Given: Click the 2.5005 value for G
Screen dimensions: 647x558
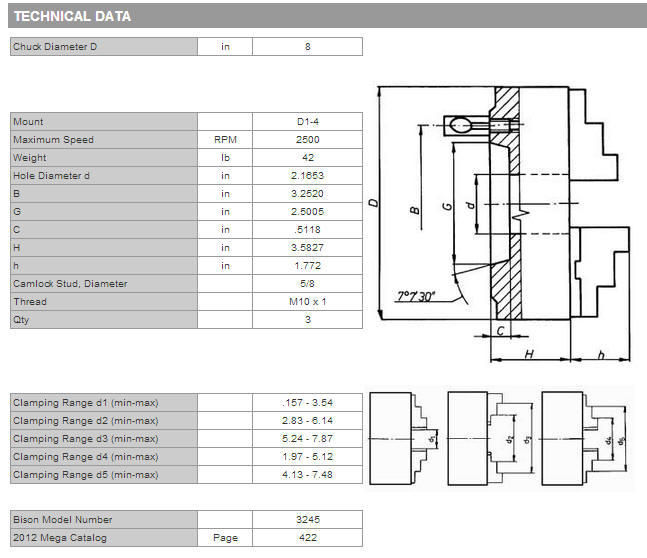Looking at the screenshot, I should point(307,212).
